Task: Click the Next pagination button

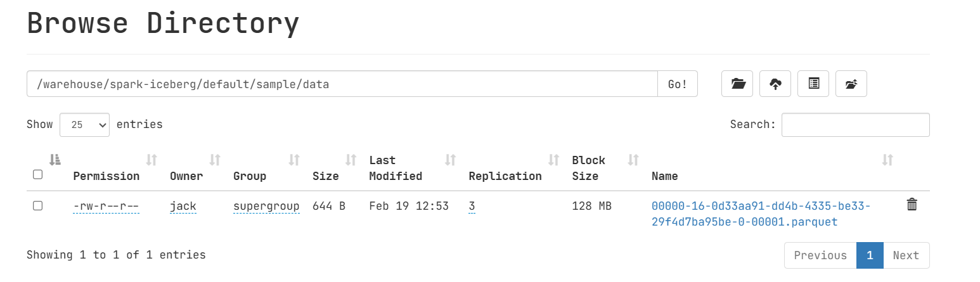Action: point(906,255)
